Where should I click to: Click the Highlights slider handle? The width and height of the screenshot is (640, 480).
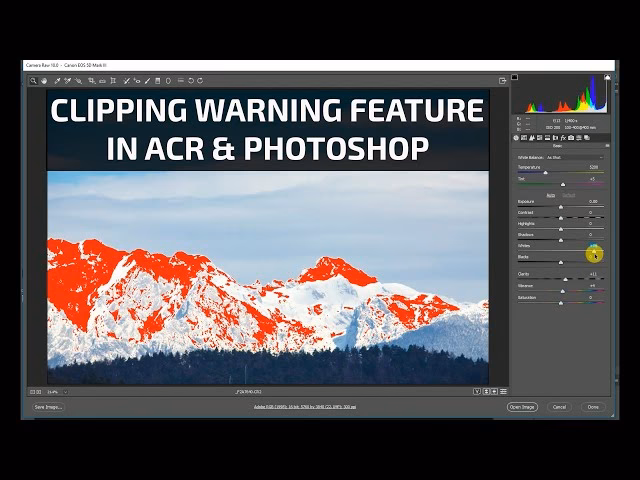point(561,229)
